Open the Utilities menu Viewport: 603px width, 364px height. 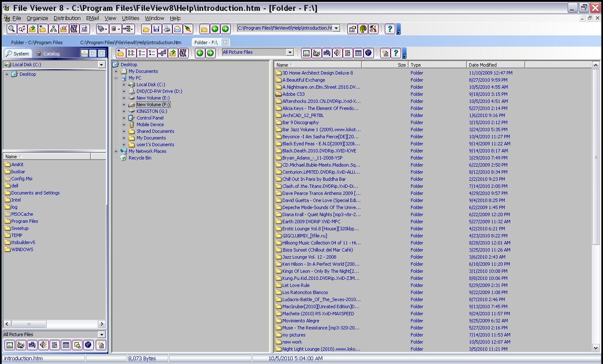130,18
